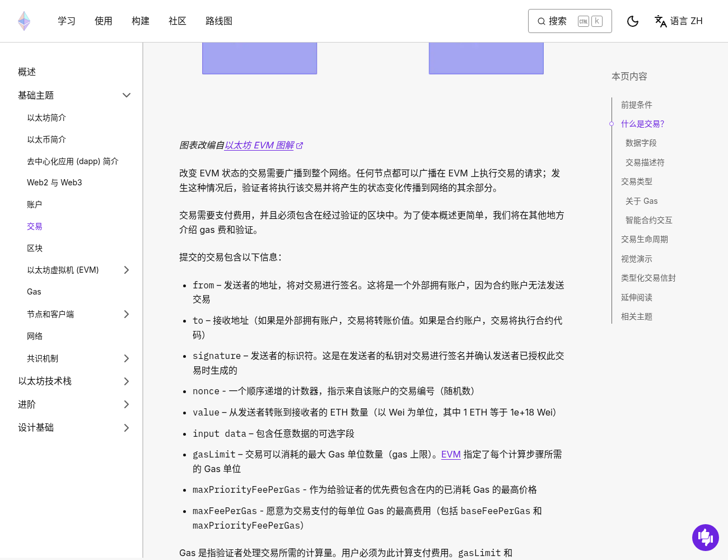Image resolution: width=728 pixels, height=560 pixels.
Task: Open the 使用 top menu
Action: click(x=104, y=21)
